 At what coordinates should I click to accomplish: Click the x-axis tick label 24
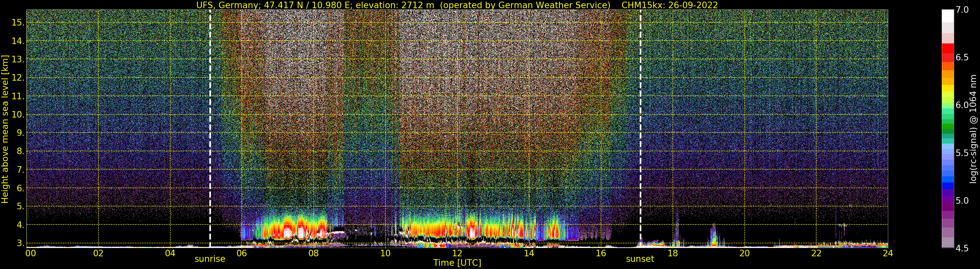tap(888, 253)
